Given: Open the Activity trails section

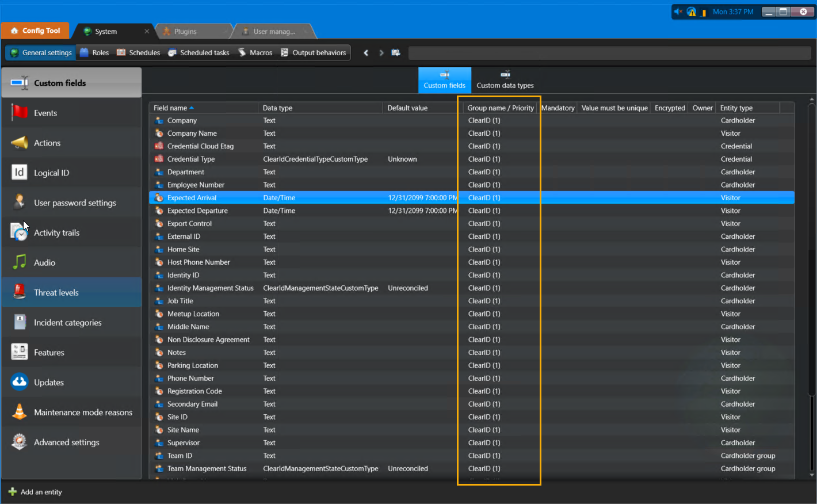Looking at the screenshot, I should click(56, 232).
